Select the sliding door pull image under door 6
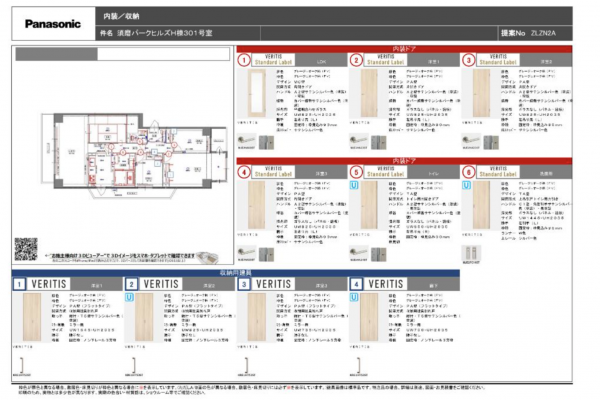600x400 pixels. click(471, 253)
